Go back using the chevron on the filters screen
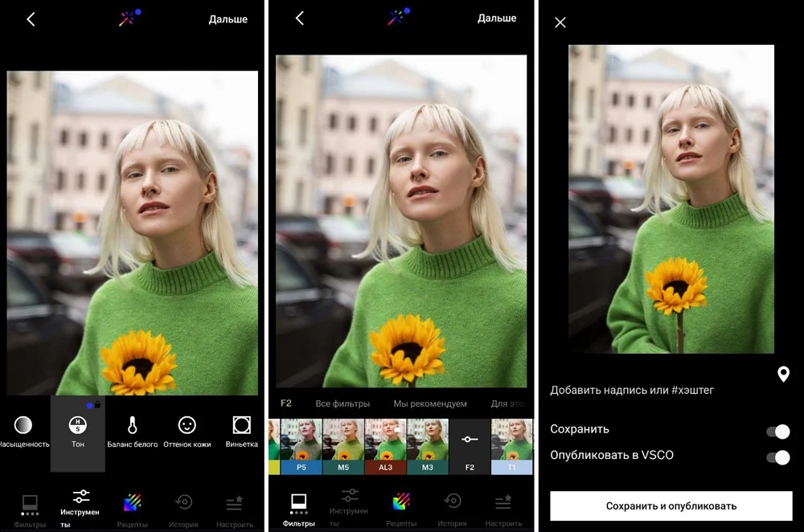Image resolution: width=804 pixels, height=532 pixels. (300, 18)
